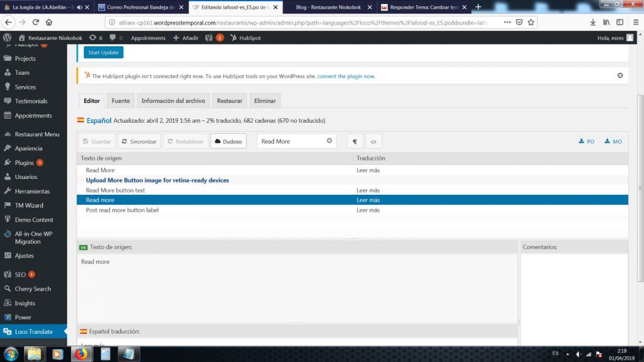Open the updates counter showing 6

pyautogui.click(x=95, y=38)
